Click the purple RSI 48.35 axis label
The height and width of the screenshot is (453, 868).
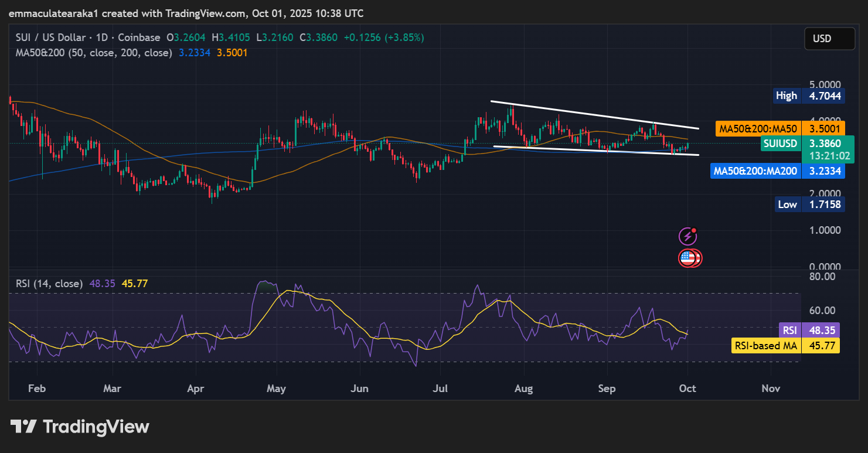[809, 330]
